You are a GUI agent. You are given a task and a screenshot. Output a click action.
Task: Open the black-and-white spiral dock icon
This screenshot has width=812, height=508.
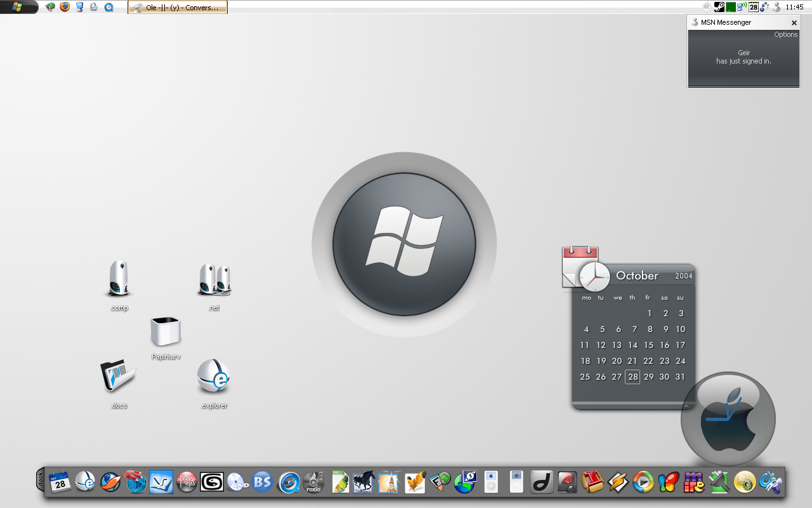(x=212, y=483)
